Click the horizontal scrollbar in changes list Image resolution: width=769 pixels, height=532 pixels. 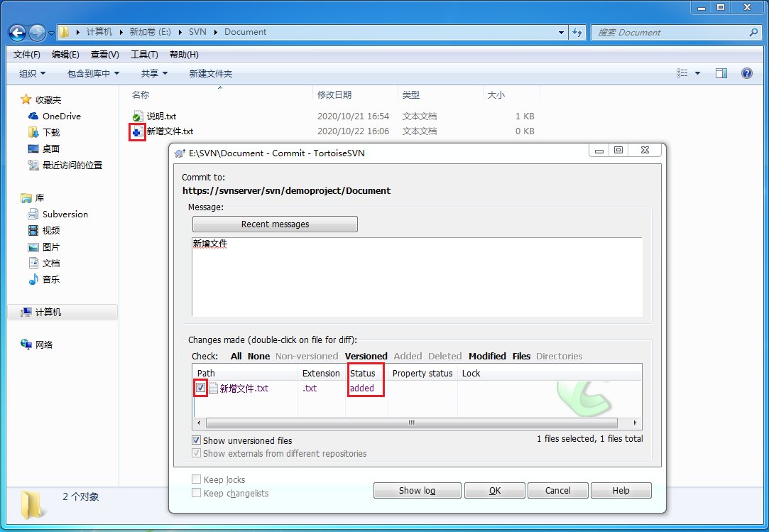tap(411, 423)
